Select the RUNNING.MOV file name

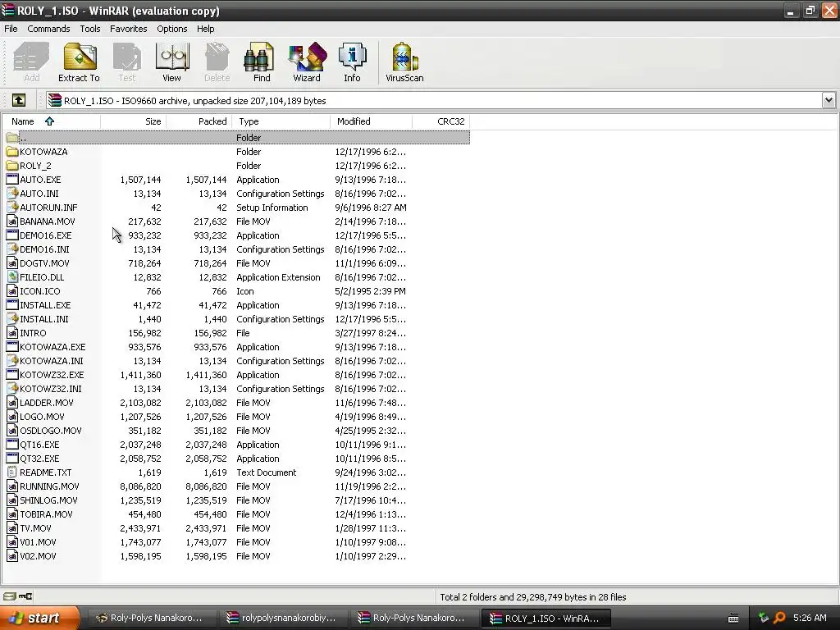click(x=49, y=486)
